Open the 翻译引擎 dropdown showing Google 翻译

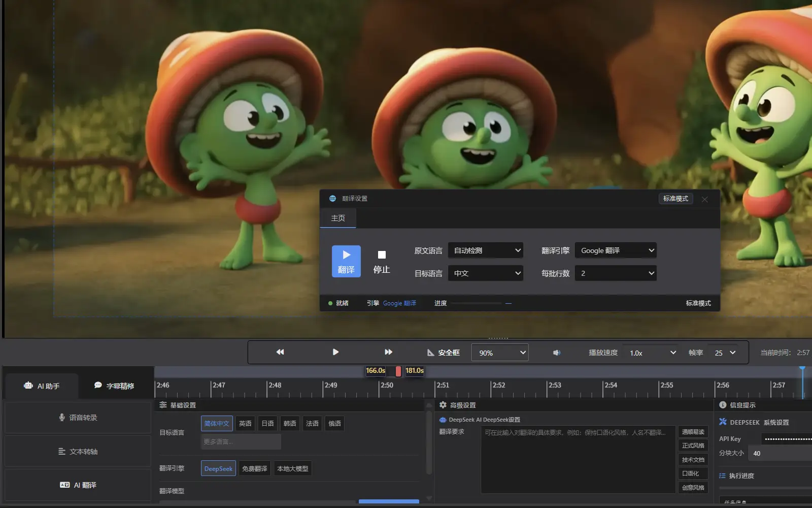coord(616,250)
